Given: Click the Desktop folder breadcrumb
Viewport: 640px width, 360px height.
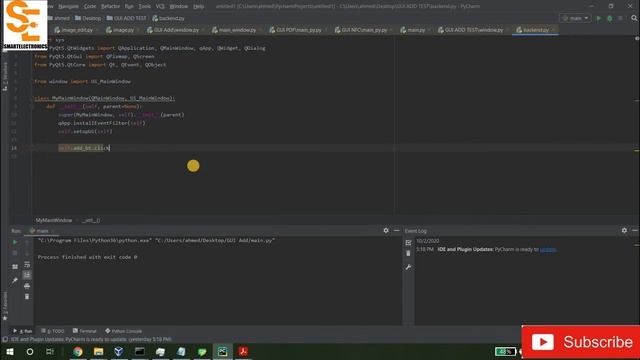Looking at the screenshot, I should click(x=88, y=18).
